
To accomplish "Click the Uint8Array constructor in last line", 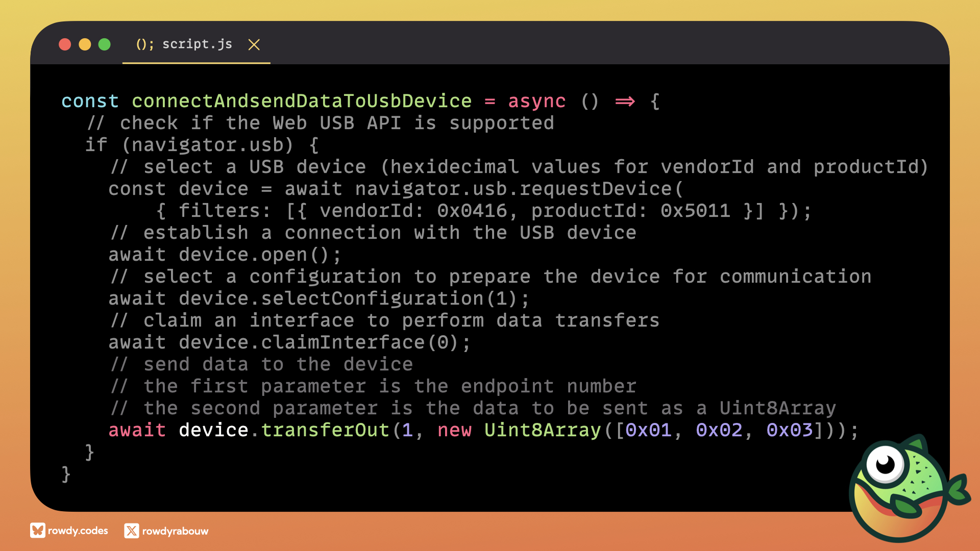I will (x=543, y=430).
